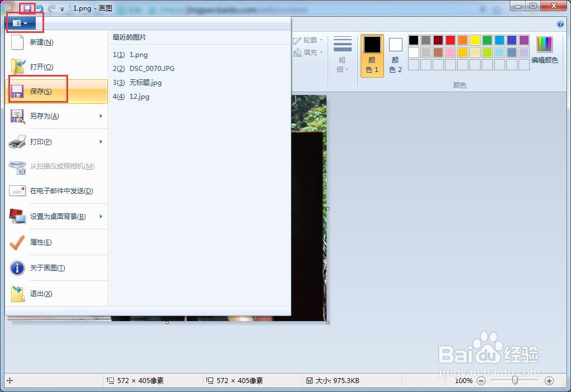Click the Paint logo button top-left
This screenshot has width=571, height=392.
(8, 7)
